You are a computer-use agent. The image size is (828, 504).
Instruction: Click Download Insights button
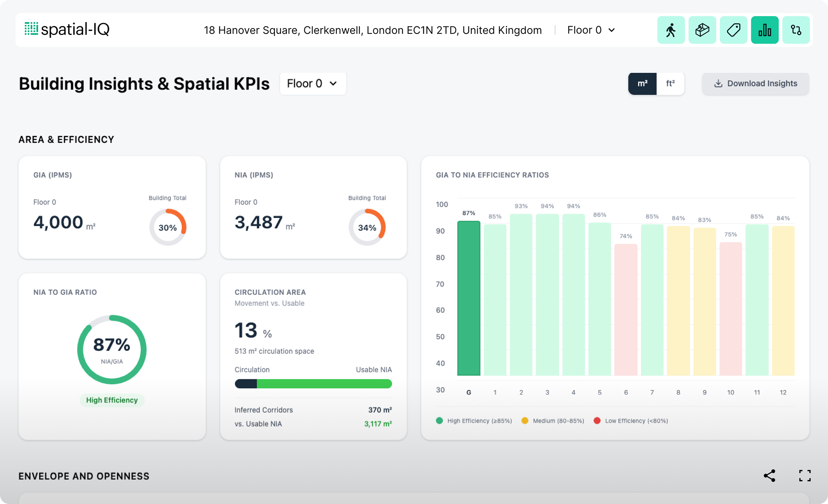pos(755,83)
